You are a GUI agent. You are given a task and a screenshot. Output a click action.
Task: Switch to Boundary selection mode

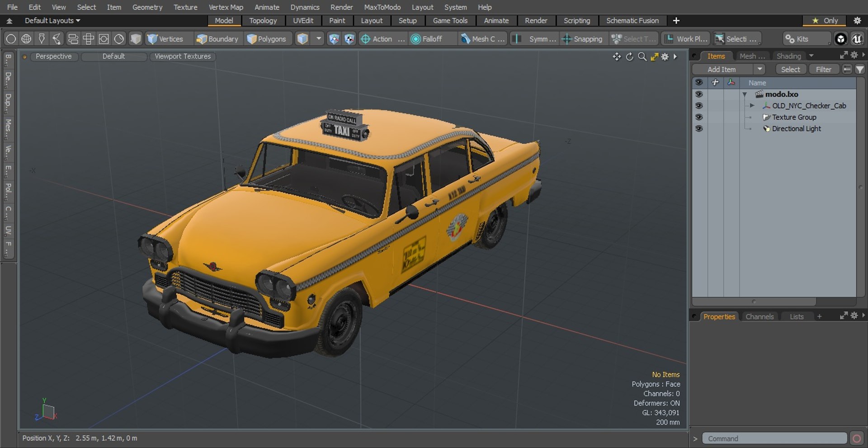[217, 39]
